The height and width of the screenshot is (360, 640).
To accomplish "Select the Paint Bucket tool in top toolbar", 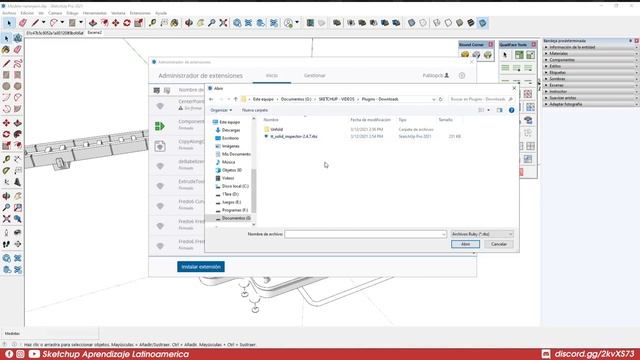I will point(175,23).
